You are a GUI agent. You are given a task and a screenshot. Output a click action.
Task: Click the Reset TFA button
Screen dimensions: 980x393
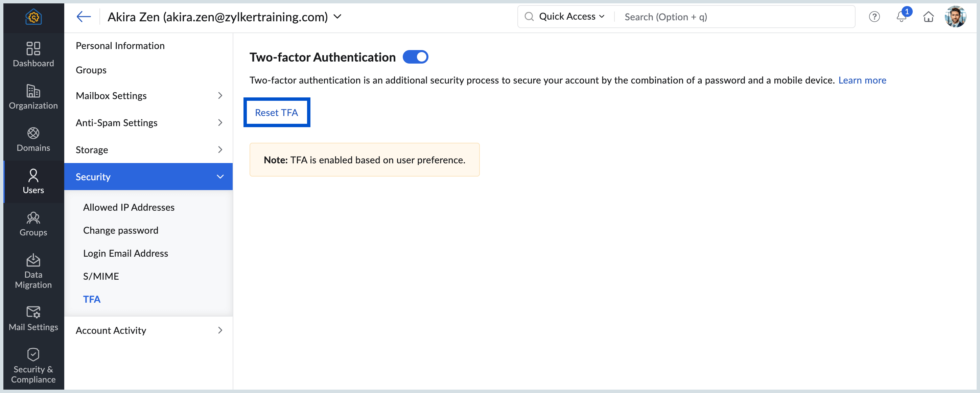[277, 113]
